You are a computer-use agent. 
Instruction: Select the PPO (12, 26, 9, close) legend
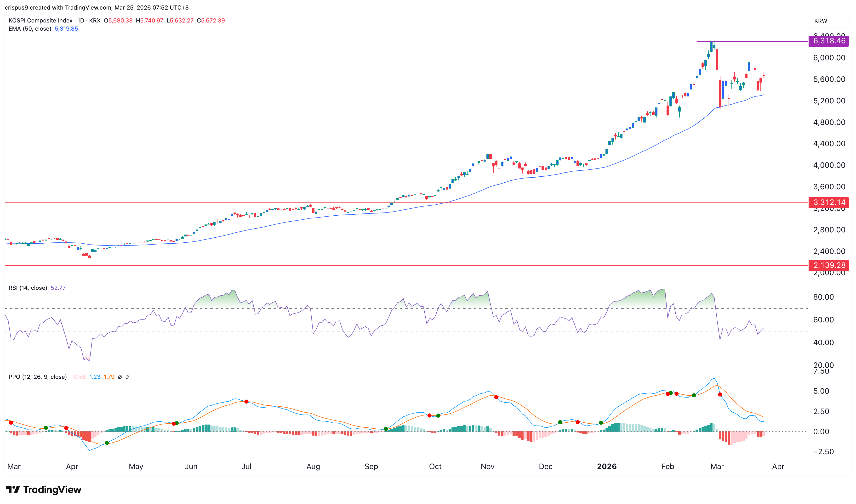point(37,377)
